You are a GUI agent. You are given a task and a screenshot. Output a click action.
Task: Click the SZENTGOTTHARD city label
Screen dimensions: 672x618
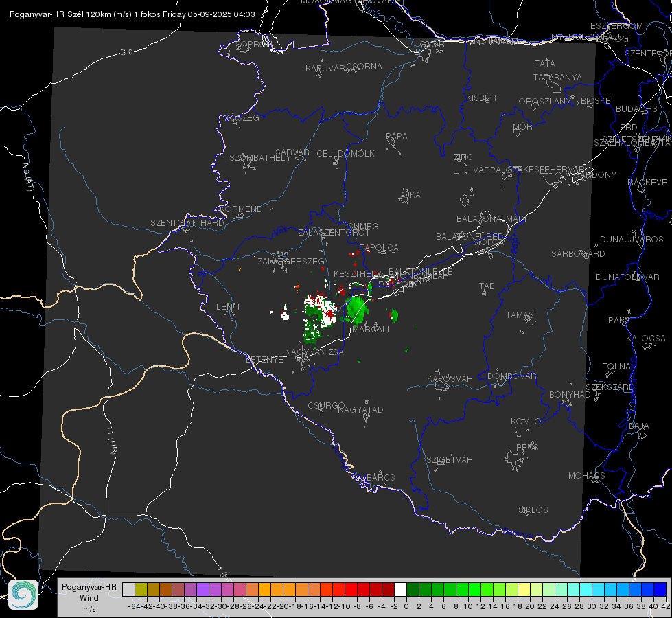tap(187, 223)
